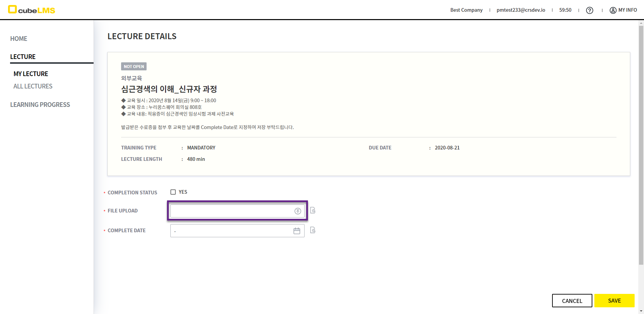
Task: Click inside the Complete Date input field
Action: 231,231
